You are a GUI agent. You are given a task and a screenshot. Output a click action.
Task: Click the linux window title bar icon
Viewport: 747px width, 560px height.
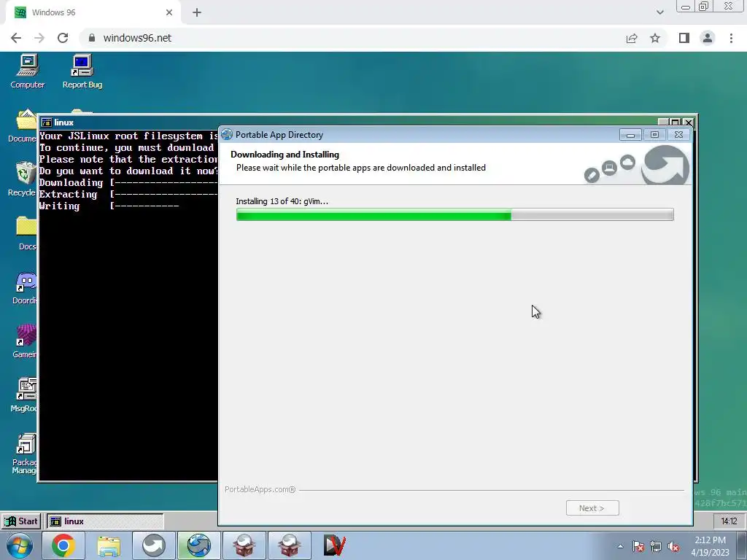(x=47, y=122)
